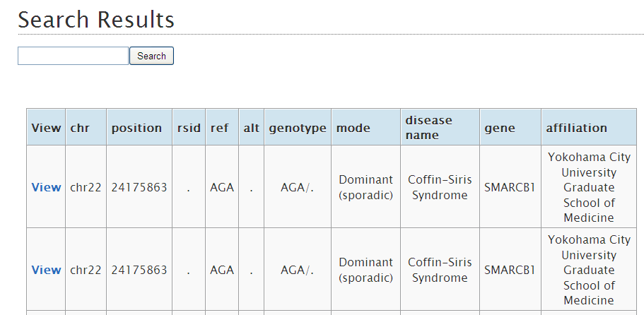Select the 'gene' column header

(x=510, y=127)
